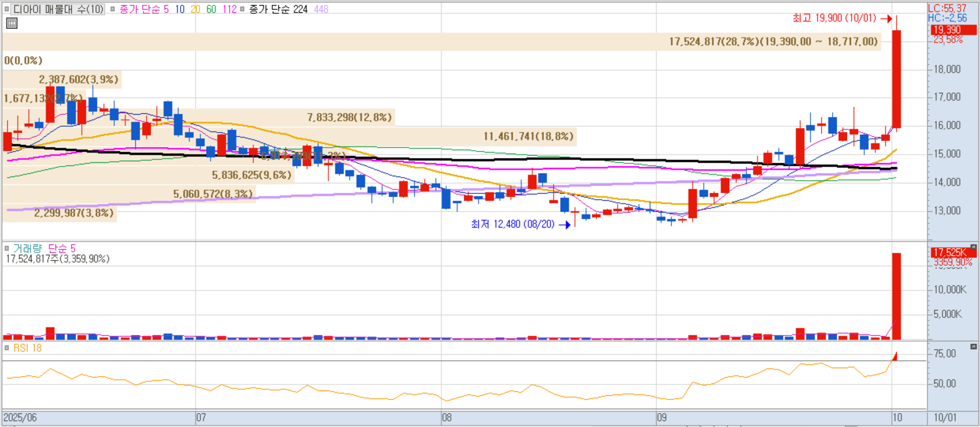The width and height of the screenshot is (980, 427).
Task: Click the 17,000 price axis label
Action: coord(947,97)
